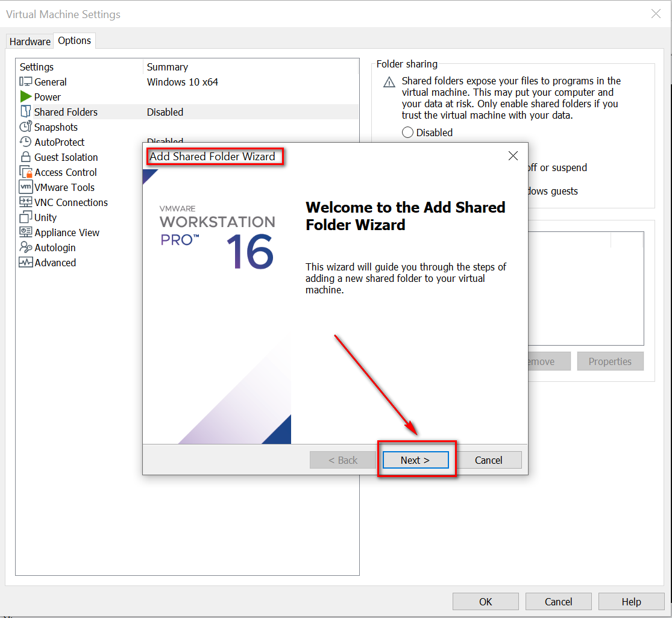Click the Summary column header
This screenshot has height=618, width=672.
(251, 67)
